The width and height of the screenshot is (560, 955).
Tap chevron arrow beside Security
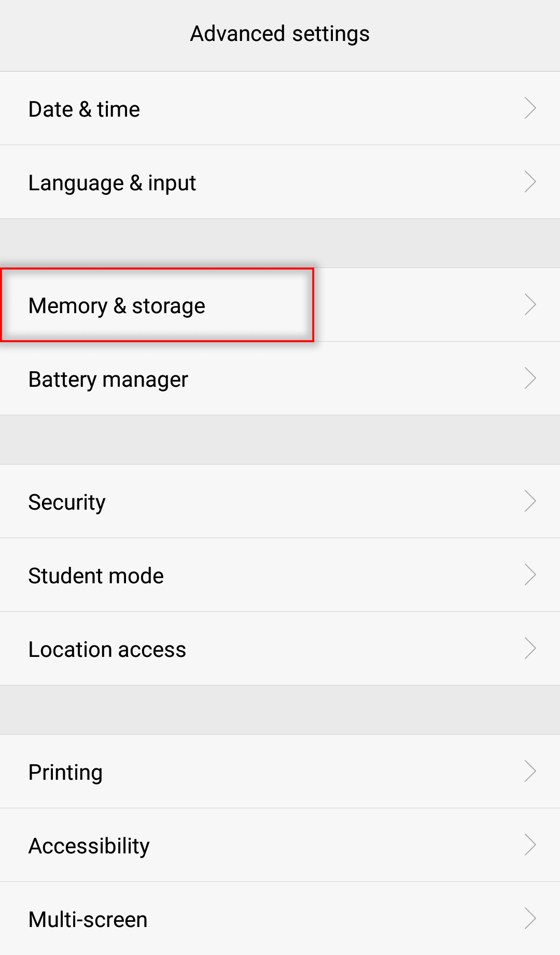coord(530,501)
